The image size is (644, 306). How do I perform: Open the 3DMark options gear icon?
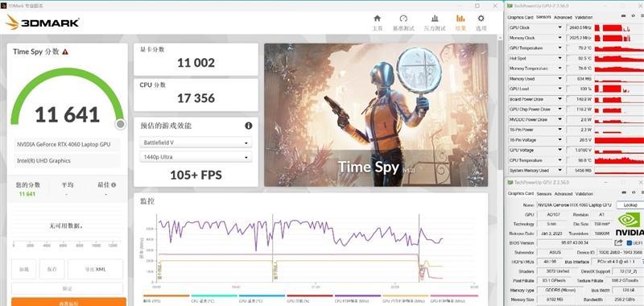pyautogui.click(x=481, y=19)
